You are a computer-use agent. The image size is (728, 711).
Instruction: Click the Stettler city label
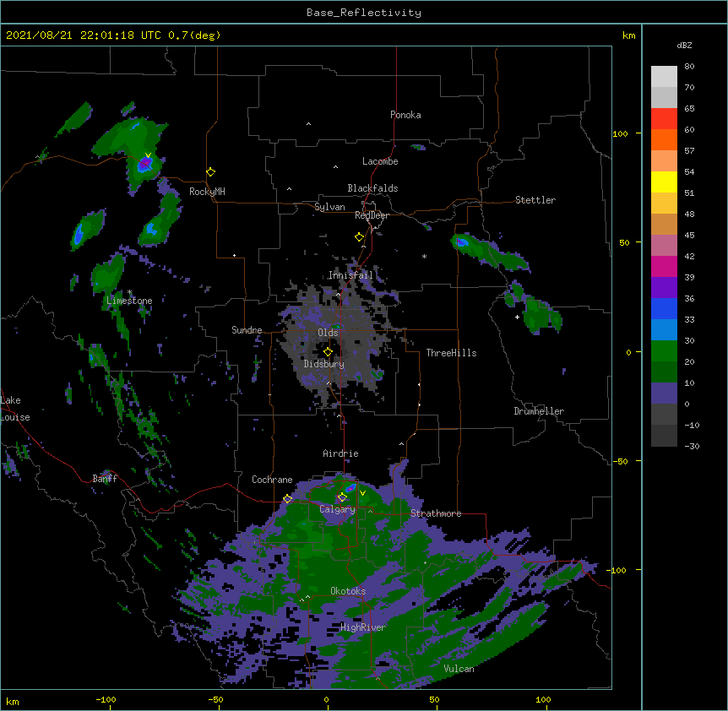pyautogui.click(x=535, y=200)
